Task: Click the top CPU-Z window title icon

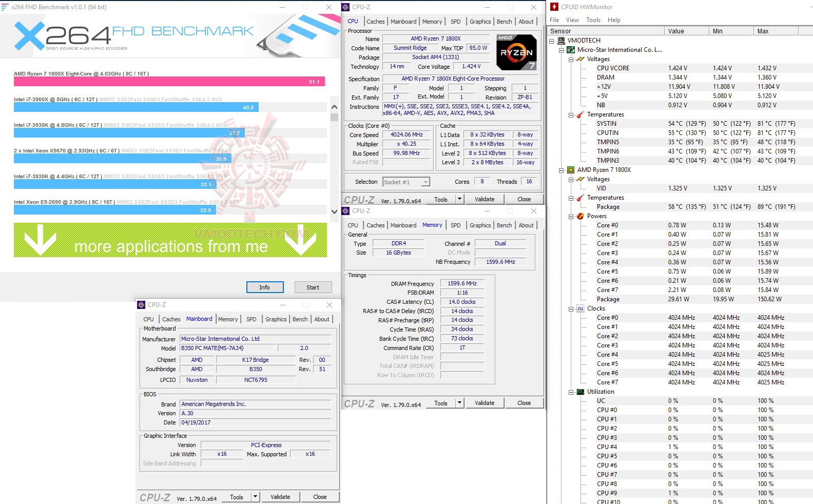Action: point(345,7)
